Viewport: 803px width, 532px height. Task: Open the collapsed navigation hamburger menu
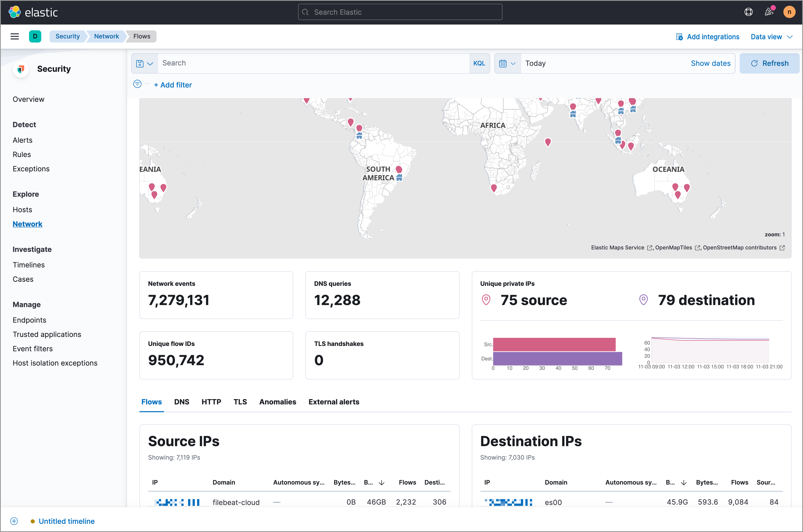pos(15,36)
